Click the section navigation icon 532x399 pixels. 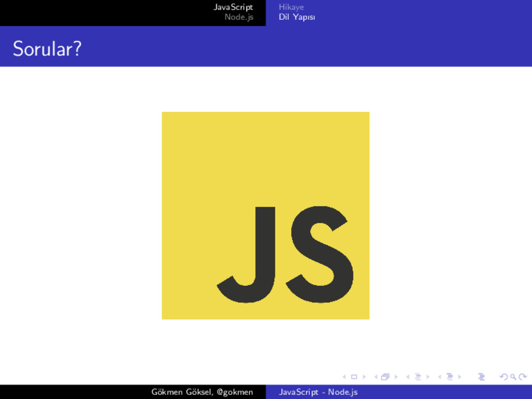point(450,377)
